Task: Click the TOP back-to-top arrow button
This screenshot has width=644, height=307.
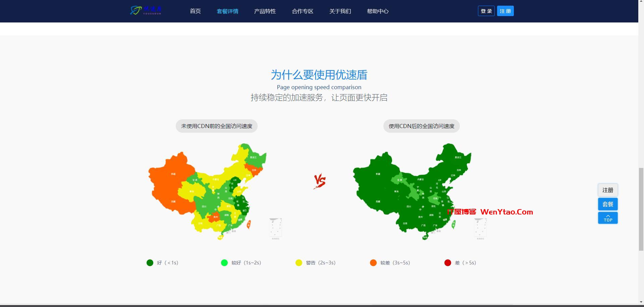Action: coord(607,218)
